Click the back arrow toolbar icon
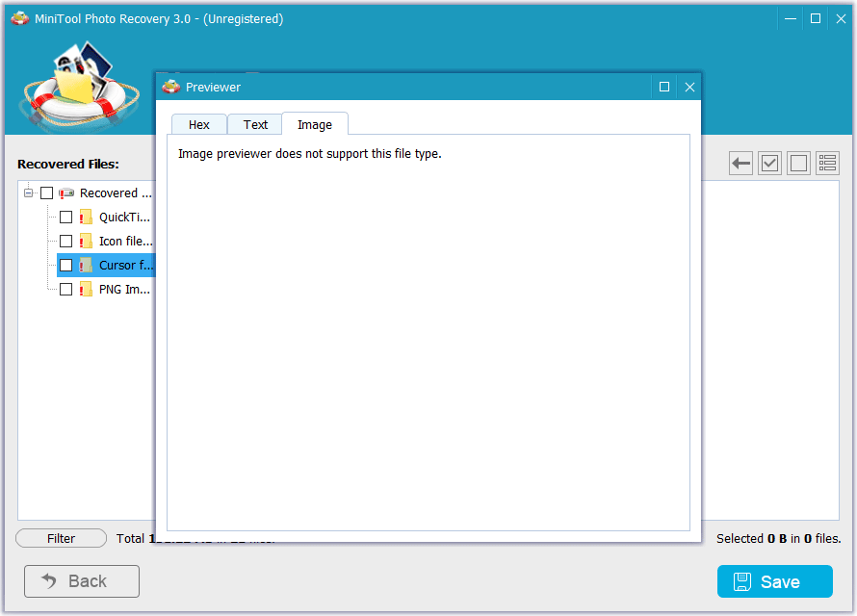Image resolution: width=857 pixels, height=616 pixels. point(740,164)
